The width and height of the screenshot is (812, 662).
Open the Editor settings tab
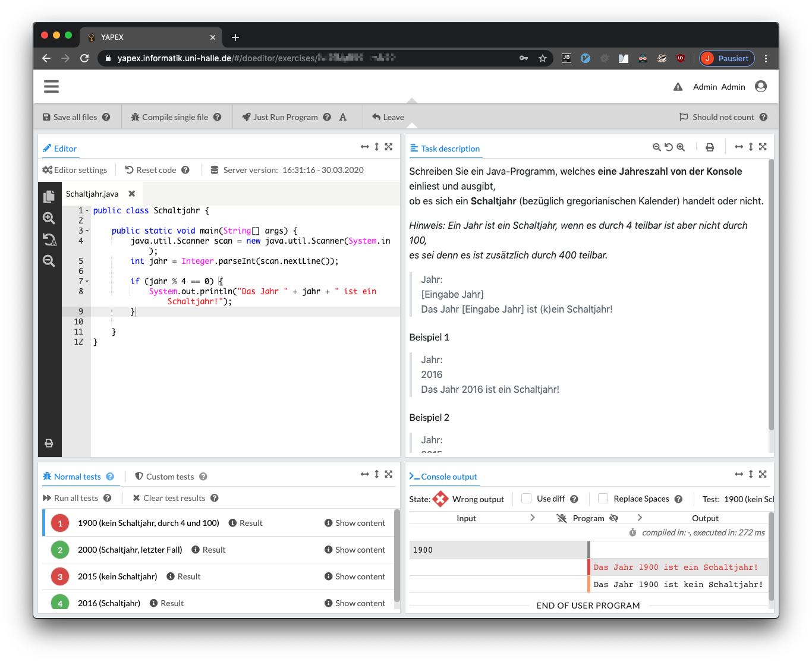75,170
